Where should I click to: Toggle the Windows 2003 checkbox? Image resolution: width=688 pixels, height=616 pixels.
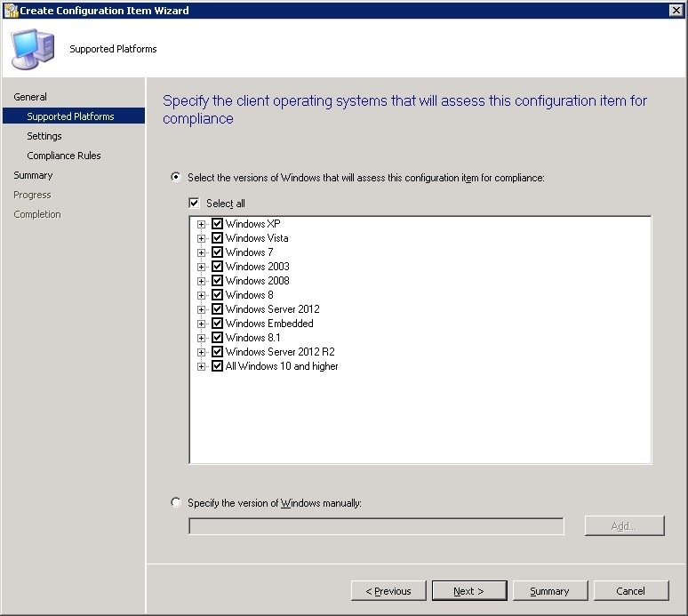tap(217, 267)
